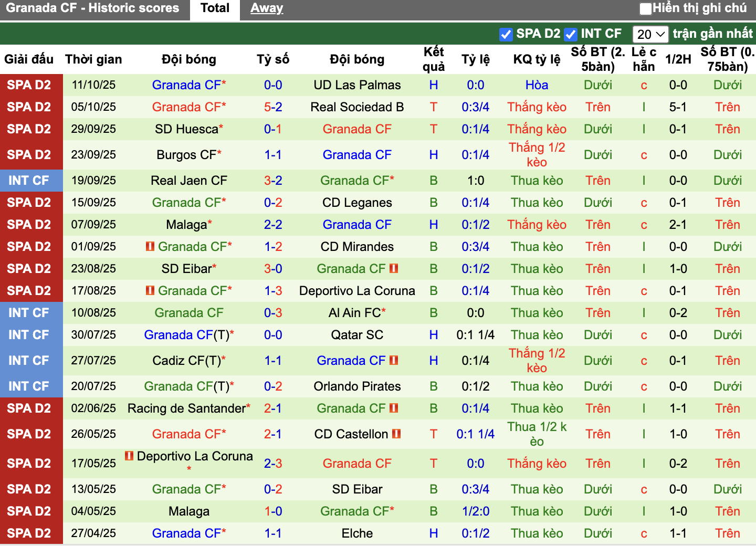Select the 1/2H column header

[678, 59]
